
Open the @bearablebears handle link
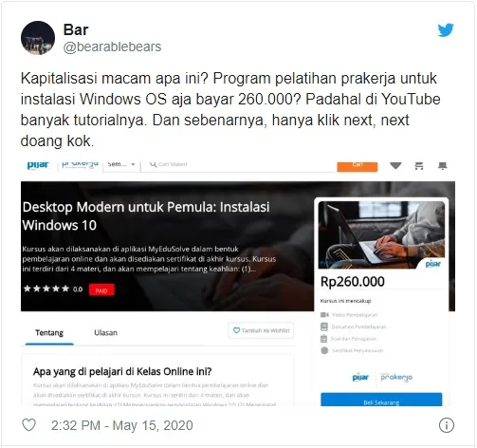pyautogui.click(x=112, y=47)
